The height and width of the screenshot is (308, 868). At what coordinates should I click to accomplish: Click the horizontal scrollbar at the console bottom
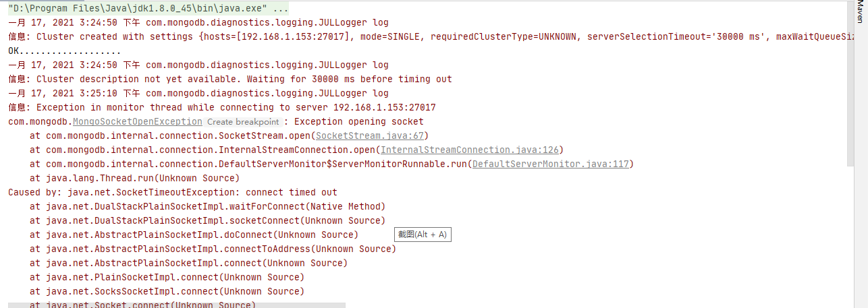coord(177,305)
